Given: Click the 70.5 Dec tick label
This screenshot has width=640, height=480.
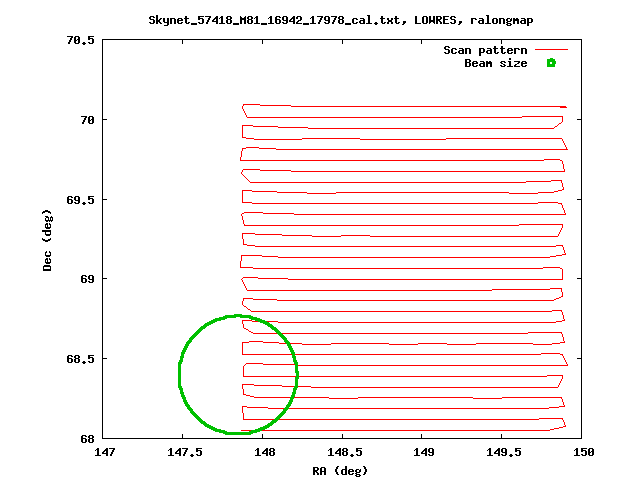Looking at the screenshot, I should (80, 40).
